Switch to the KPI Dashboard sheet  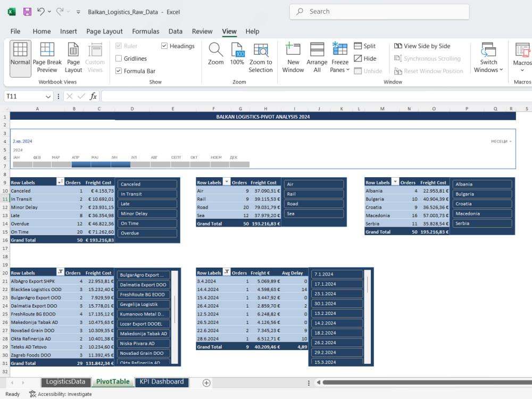[162, 382]
